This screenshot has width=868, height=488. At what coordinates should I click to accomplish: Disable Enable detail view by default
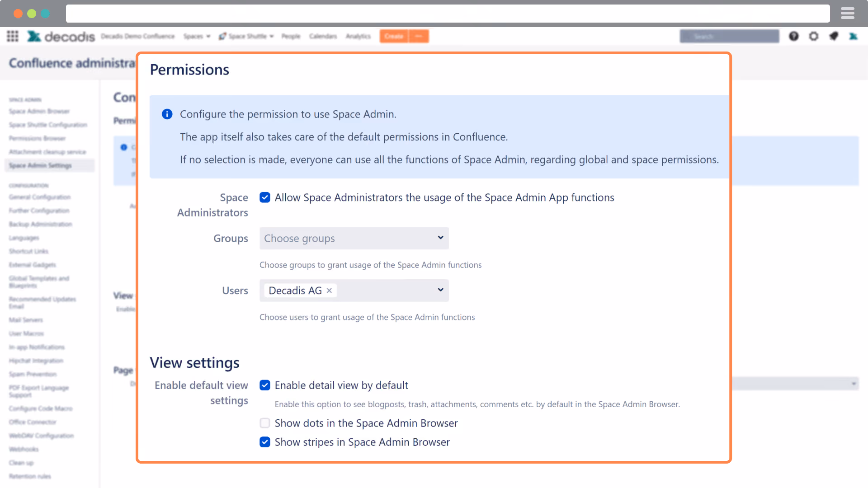point(265,385)
